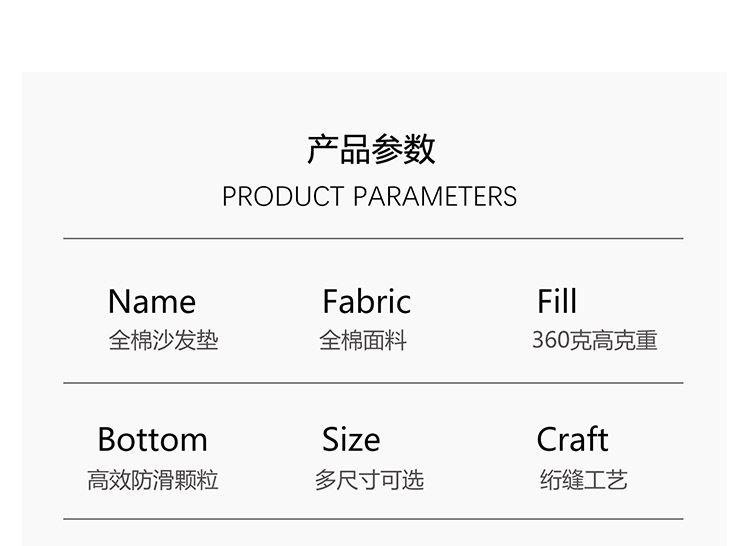Click the white margin left of the gray panel
750x546 pixels.
point(10,300)
